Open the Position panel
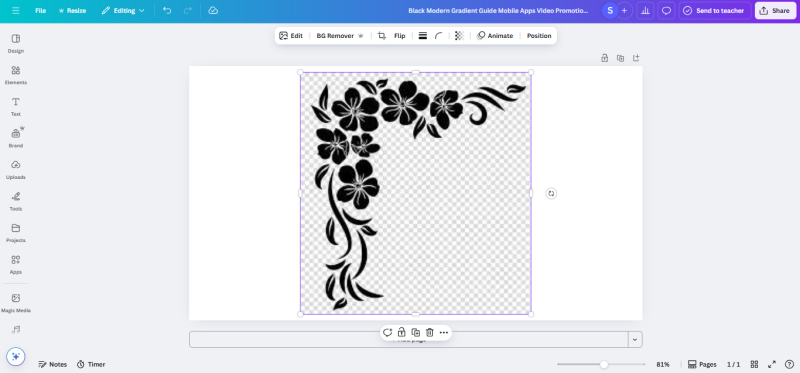Image resolution: width=800 pixels, height=373 pixels. 539,36
